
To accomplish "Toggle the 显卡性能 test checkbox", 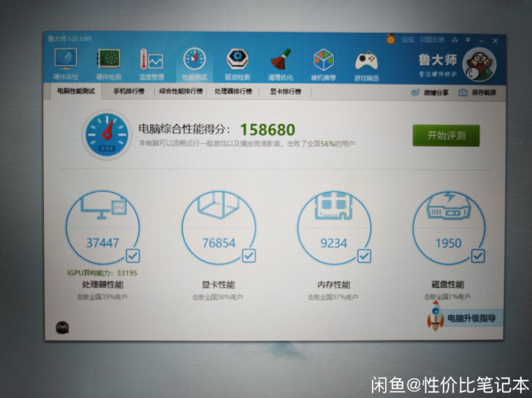I will tap(248, 256).
